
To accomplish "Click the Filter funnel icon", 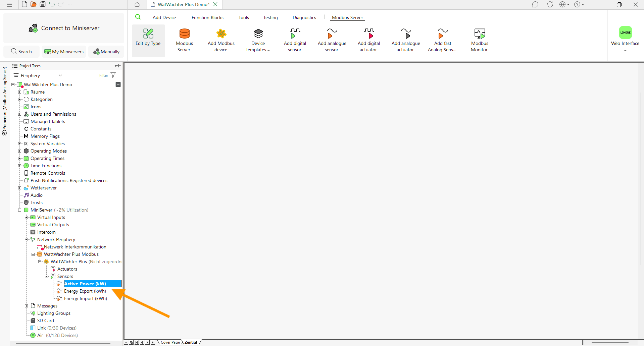I will [x=113, y=75].
